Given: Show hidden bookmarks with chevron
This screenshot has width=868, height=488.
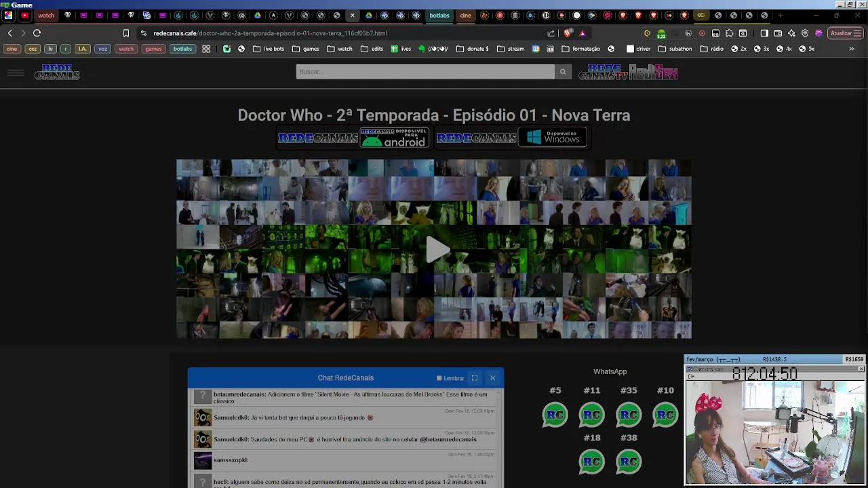Looking at the screenshot, I should (851, 49).
